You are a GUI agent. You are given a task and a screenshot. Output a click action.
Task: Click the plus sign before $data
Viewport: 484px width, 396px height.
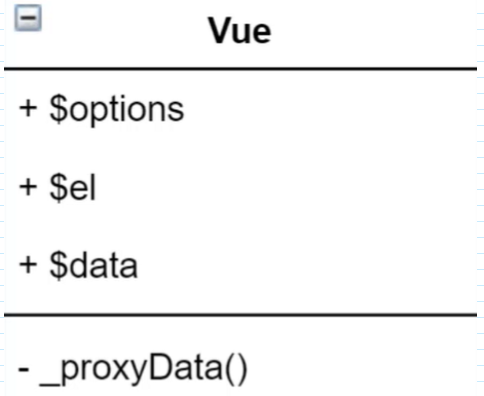click(x=28, y=265)
